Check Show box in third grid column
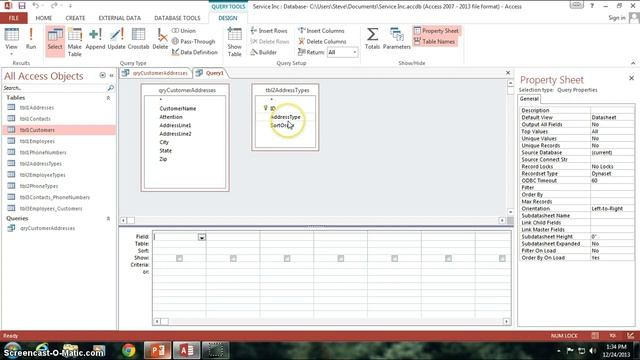 tap(287, 258)
